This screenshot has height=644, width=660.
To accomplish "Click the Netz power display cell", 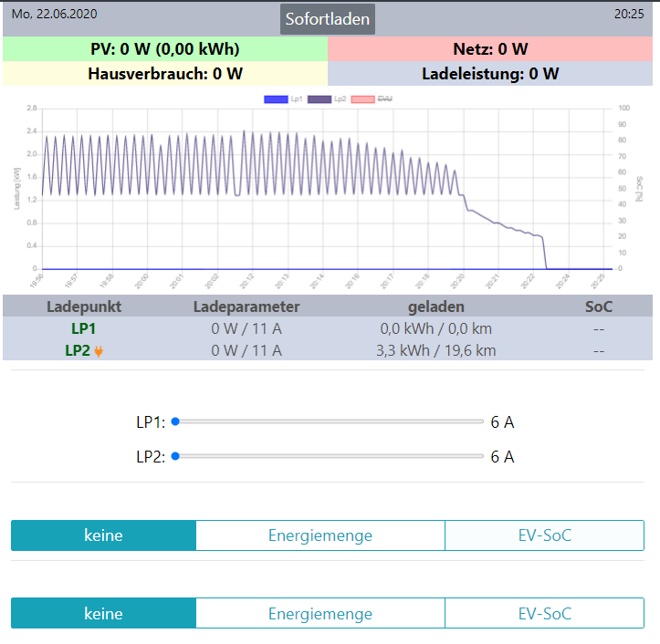I will tap(491, 49).
